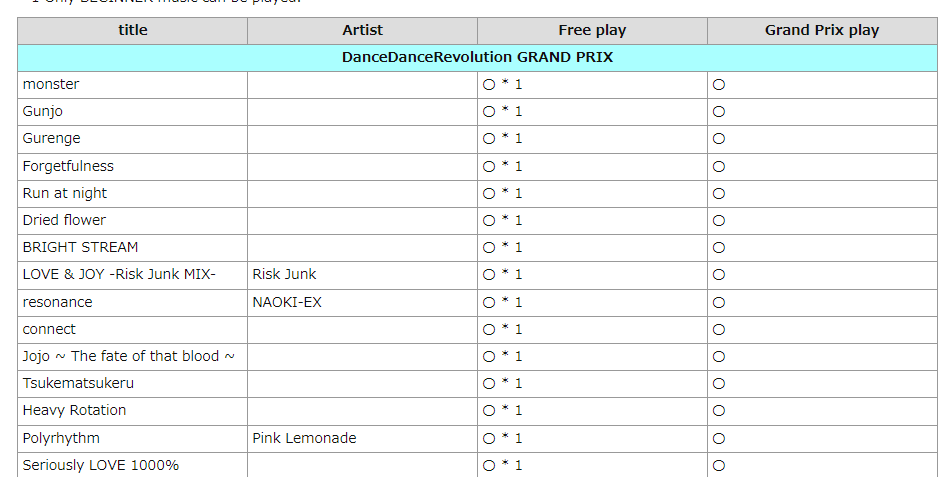Click the title column header
The image size is (947, 477).
tap(133, 30)
